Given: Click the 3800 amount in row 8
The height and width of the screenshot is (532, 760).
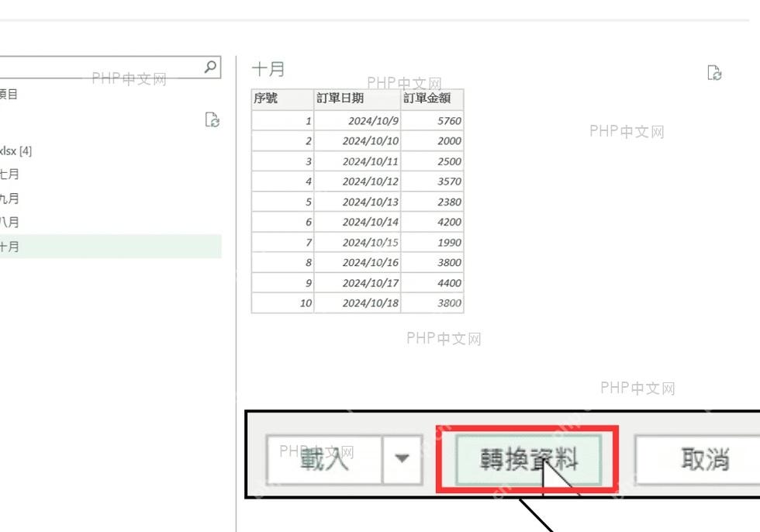Looking at the screenshot, I should click(x=433, y=263).
